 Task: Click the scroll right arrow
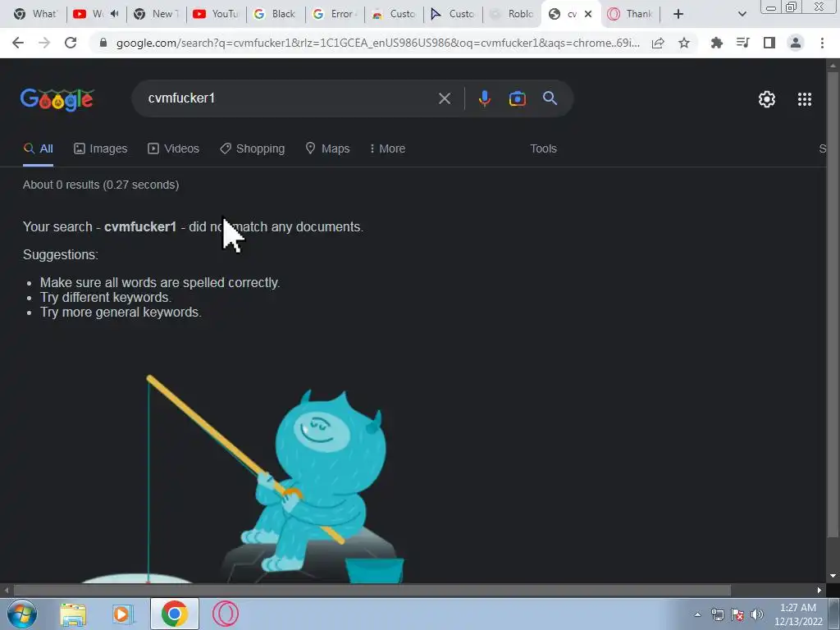819,591
